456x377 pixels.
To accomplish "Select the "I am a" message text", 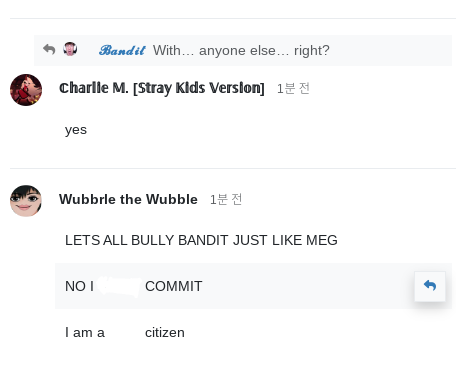I will pos(85,332).
